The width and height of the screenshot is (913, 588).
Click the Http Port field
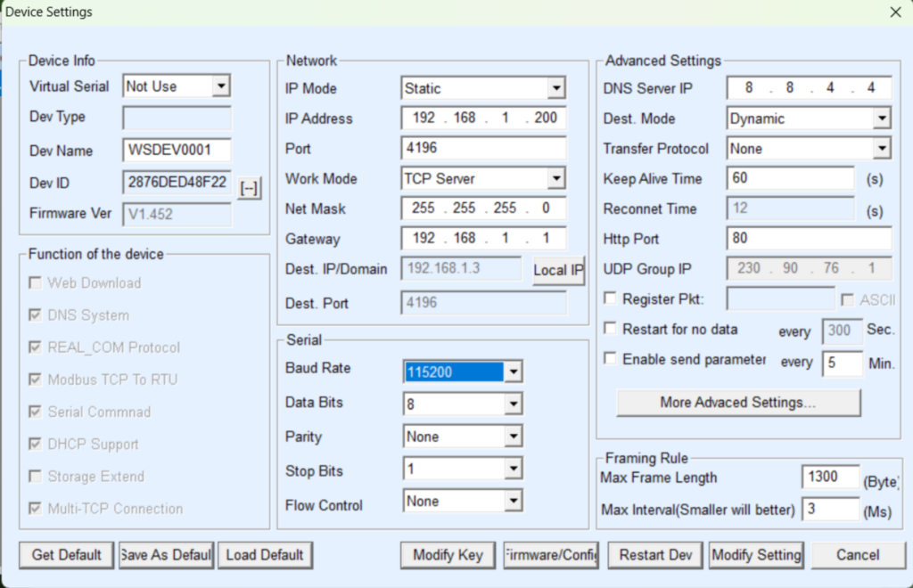810,239
